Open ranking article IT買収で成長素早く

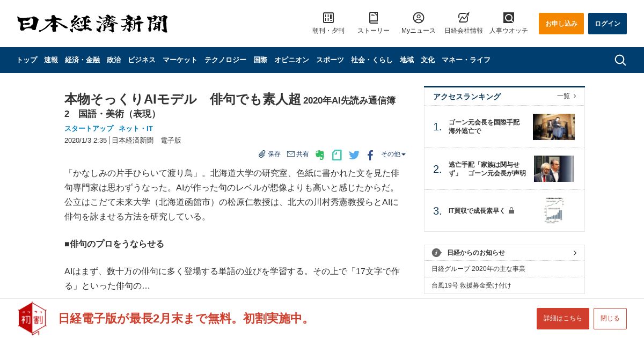tap(477, 211)
